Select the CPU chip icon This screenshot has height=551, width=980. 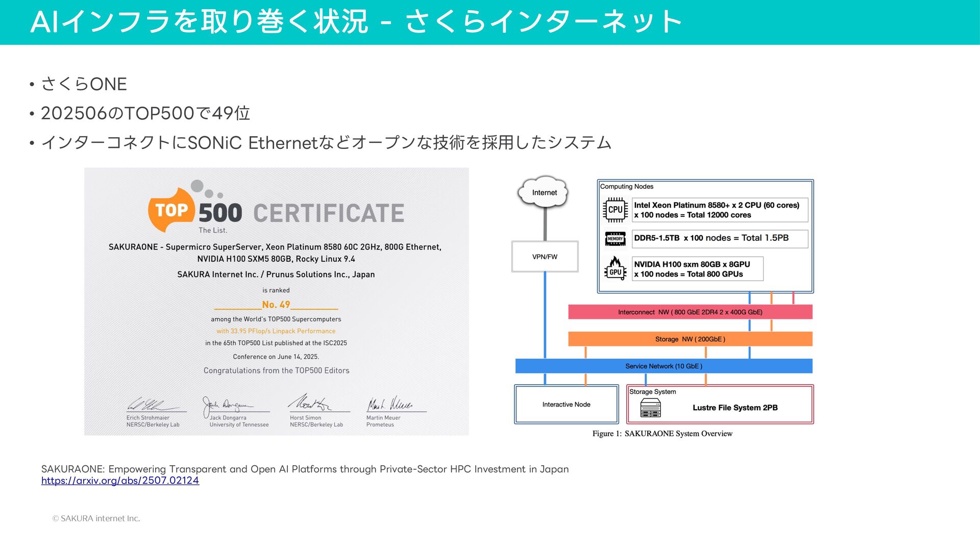point(615,210)
